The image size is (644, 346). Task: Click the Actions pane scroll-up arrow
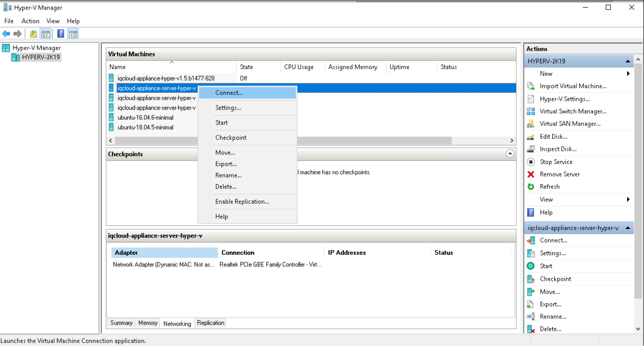[x=638, y=60]
